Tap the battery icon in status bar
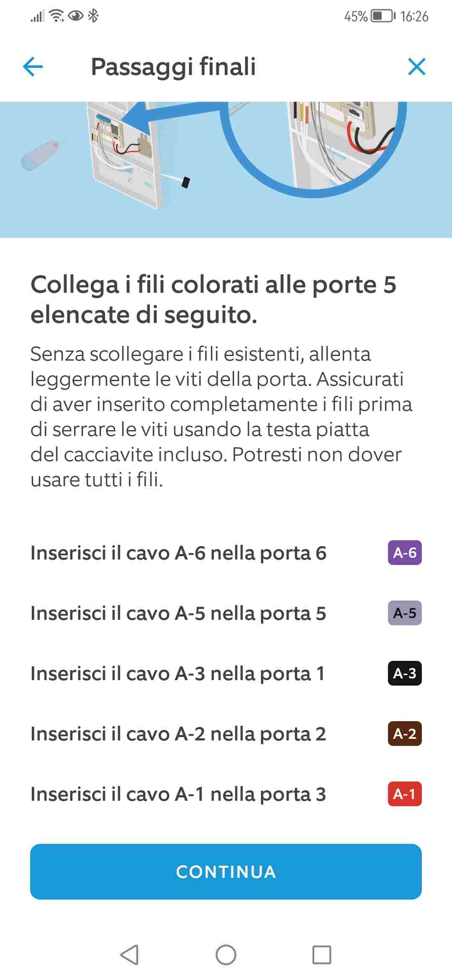Image resolution: width=452 pixels, height=980 pixels. point(383,16)
